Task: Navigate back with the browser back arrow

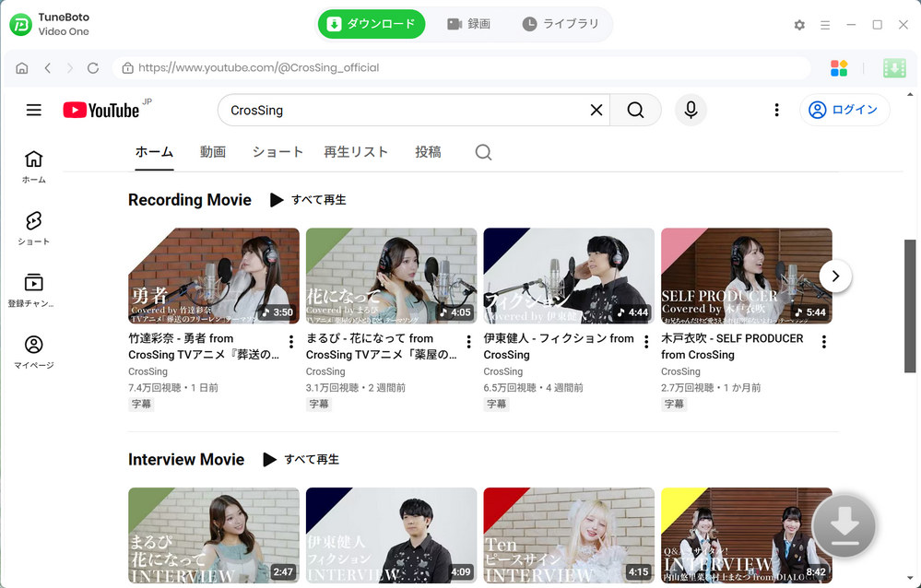Action: coord(48,68)
